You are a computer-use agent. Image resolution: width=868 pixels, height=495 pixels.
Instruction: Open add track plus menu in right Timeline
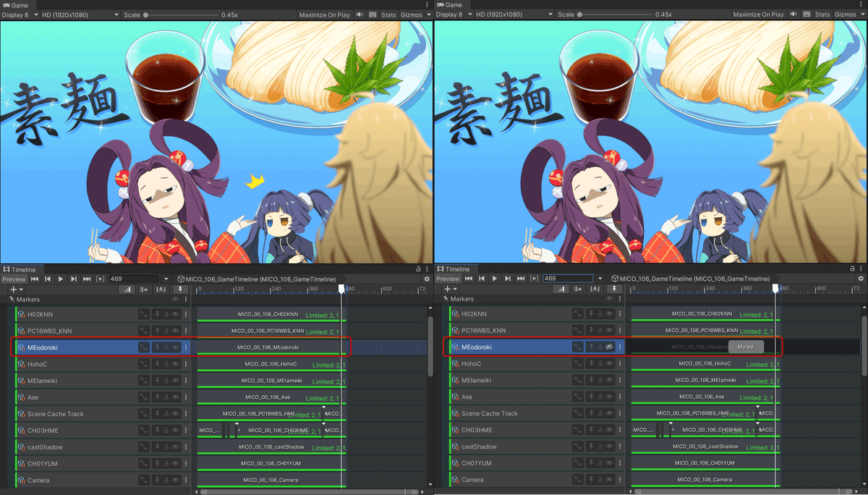tap(449, 289)
